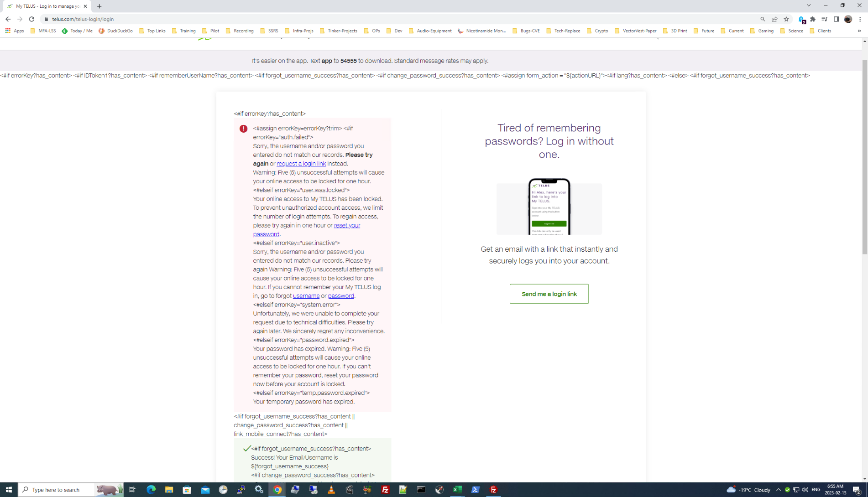Toggle the Chrome side panel
Screen dimensions: 868x497
[x=836, y=19]
